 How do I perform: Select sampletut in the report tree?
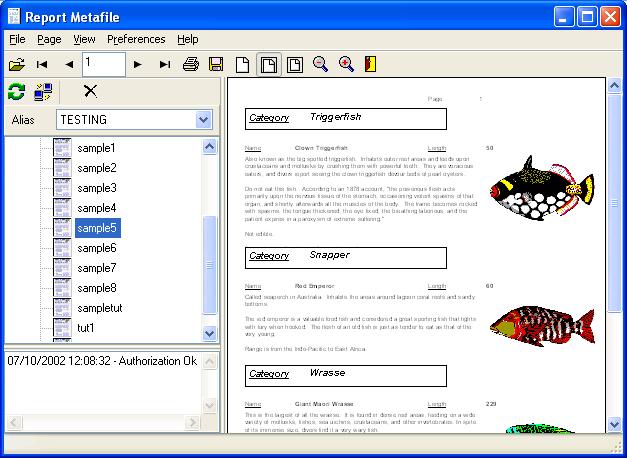click(100, 308)
